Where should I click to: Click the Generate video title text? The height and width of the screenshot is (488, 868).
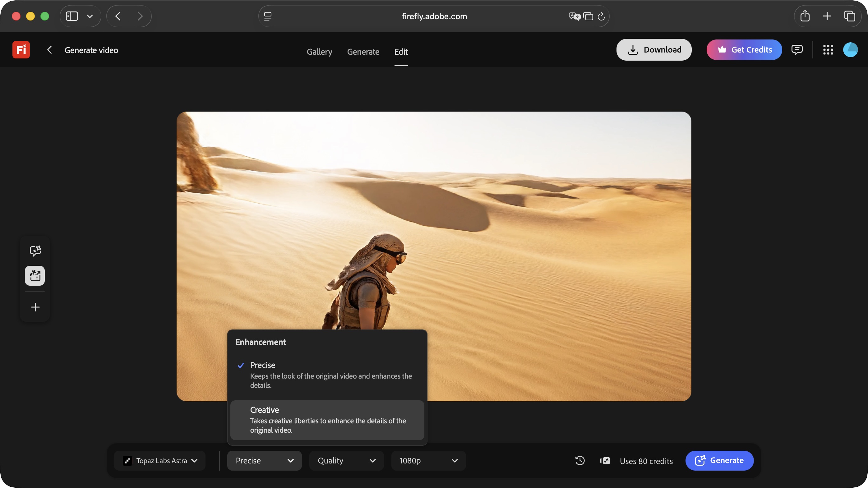pos(91,50)
